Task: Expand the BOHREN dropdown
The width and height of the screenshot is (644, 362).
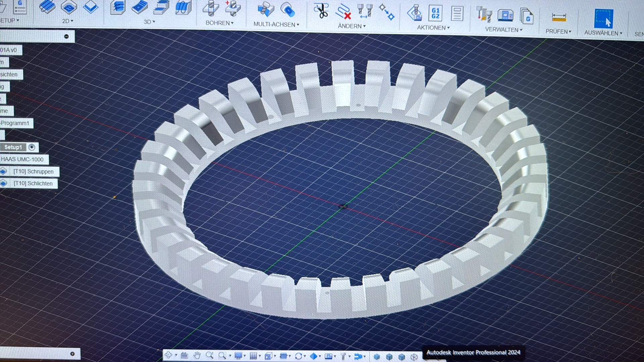Action: [220, 23]
